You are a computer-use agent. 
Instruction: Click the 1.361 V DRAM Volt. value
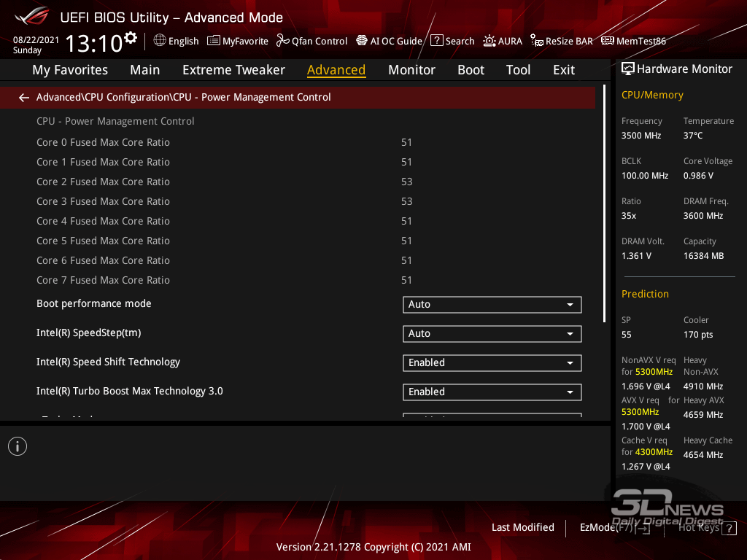[x=636, y=256]
